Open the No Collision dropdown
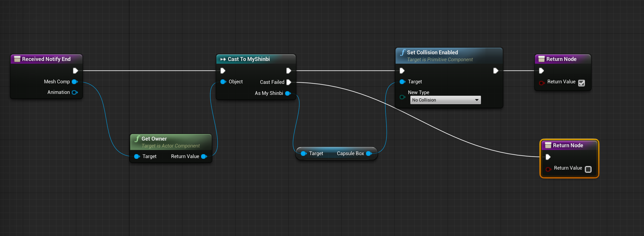Screen dimensions: 644x236 pyautogui.click(x=445, y=100)
